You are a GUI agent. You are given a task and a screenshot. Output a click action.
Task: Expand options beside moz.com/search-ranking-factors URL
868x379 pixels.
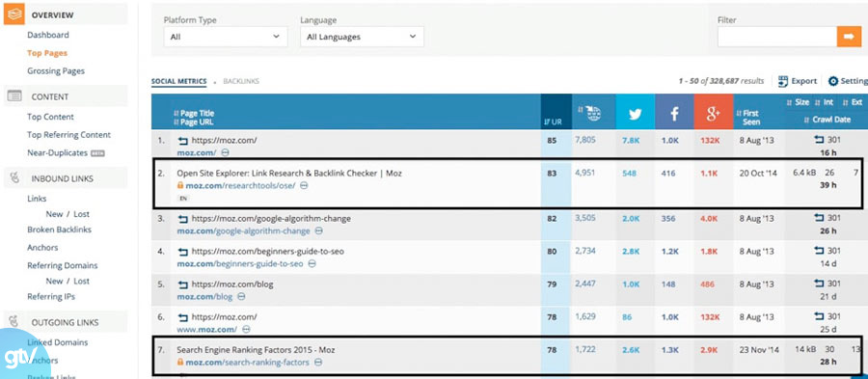[x=318, y=363]
